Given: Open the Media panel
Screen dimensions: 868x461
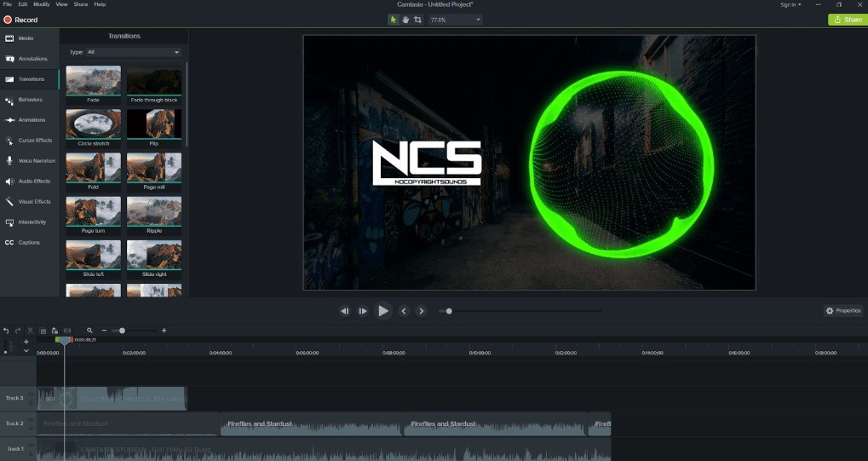Looking at the screenshot, I should click(x=29, y=38).
